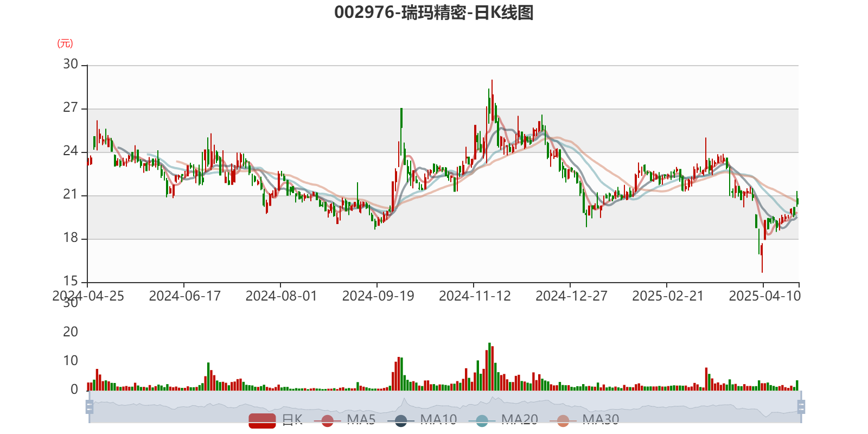Screen dimensions: 868x434
Task: Click the tallest volume bar in November 2024
Action: 489,367
